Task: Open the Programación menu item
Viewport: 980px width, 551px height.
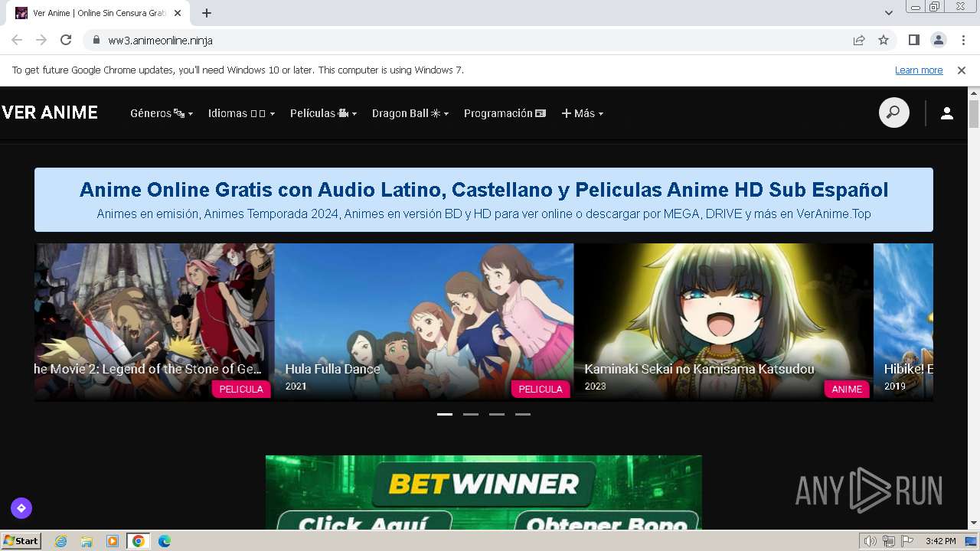Action: [505, 113]
